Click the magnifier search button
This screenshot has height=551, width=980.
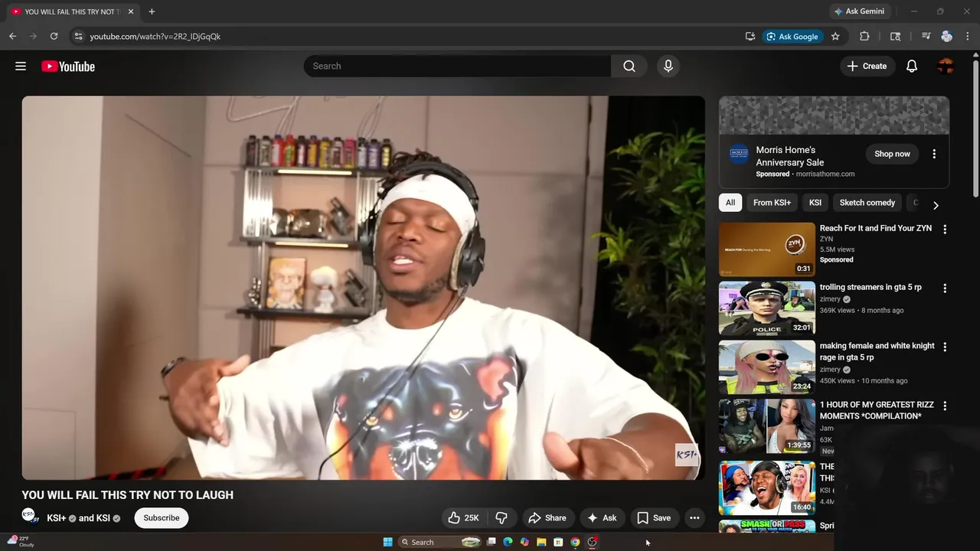click(x=629, y=67)
